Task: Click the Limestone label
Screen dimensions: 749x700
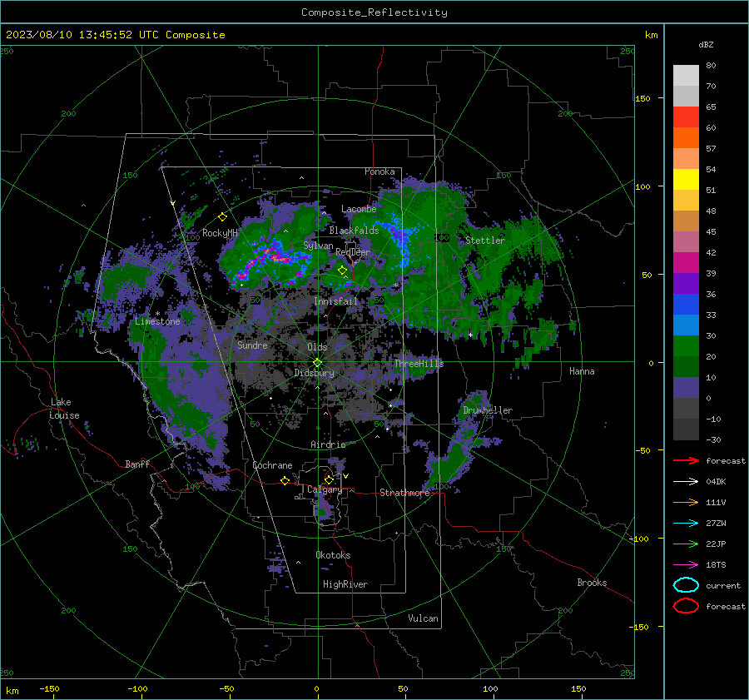Action: point(157,321)
